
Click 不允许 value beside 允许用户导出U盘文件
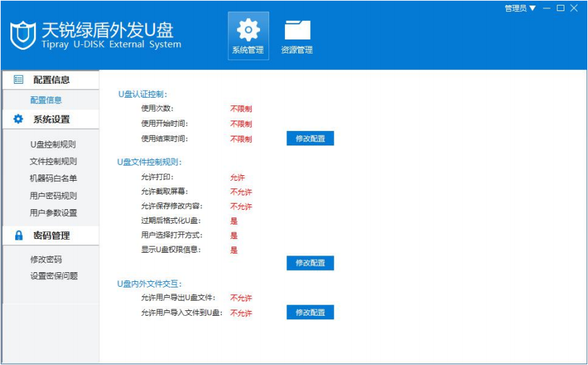[241, 298]
